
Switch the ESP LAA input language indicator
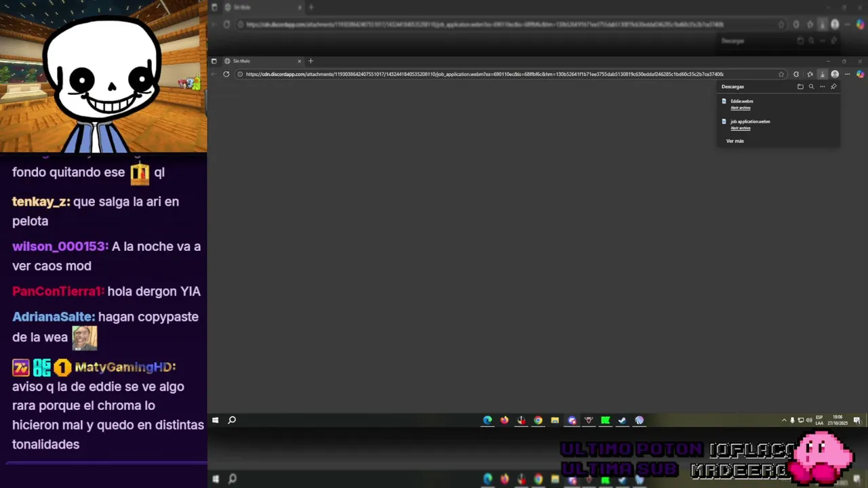click(x=819, y=420)
